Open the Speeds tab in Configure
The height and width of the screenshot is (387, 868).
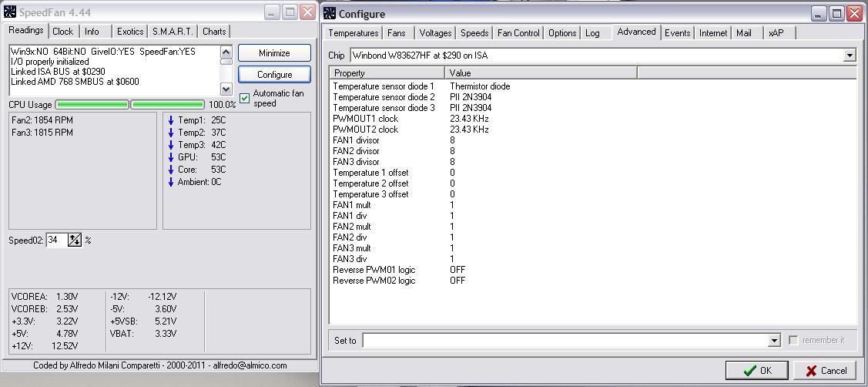(474, 33)
